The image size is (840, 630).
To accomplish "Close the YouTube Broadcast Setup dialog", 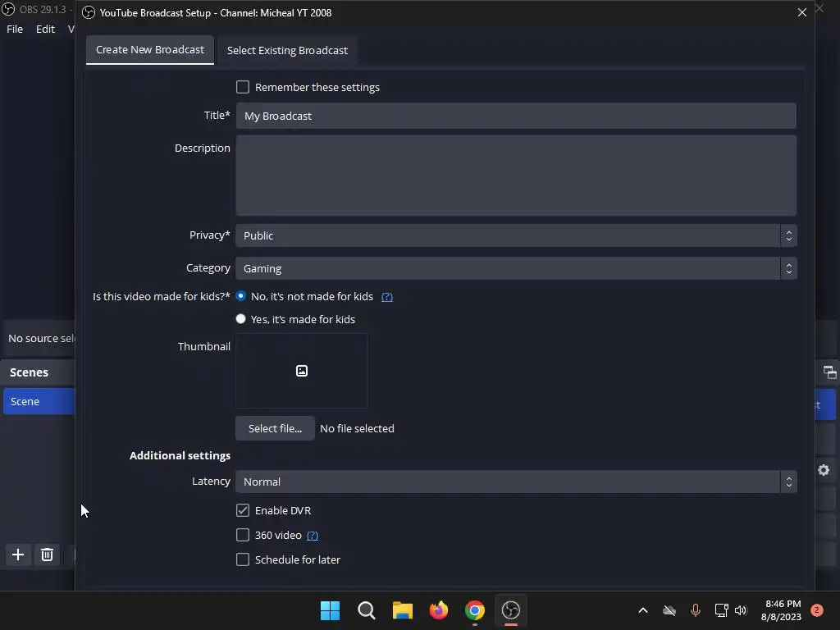I will [x=802, y=12].
